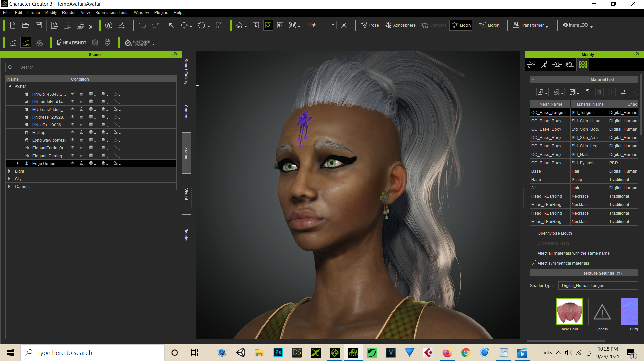Expand the Camera tree node

(x=9, y=186)
